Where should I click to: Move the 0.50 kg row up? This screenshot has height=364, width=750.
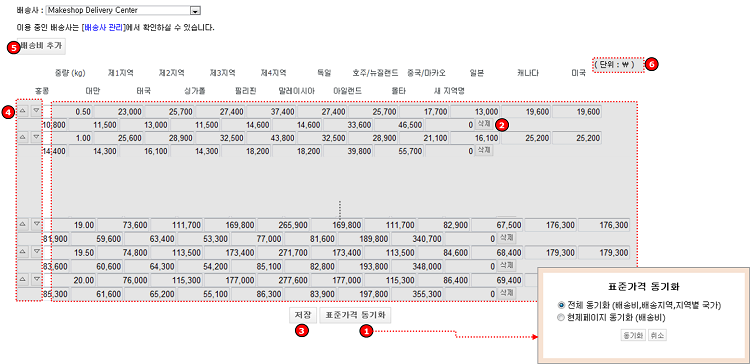(x=22, y=111)
